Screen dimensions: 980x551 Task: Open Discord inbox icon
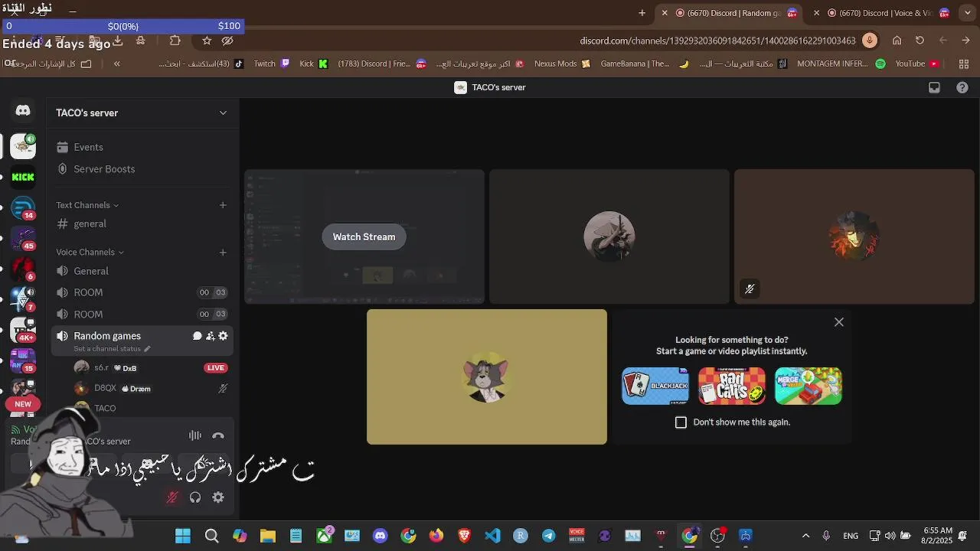tap(934, 87)
